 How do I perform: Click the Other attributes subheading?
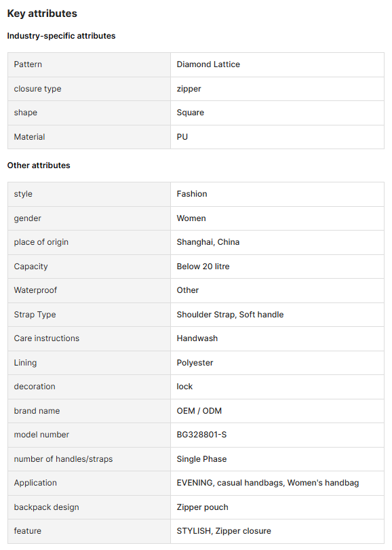click(39, 165)
